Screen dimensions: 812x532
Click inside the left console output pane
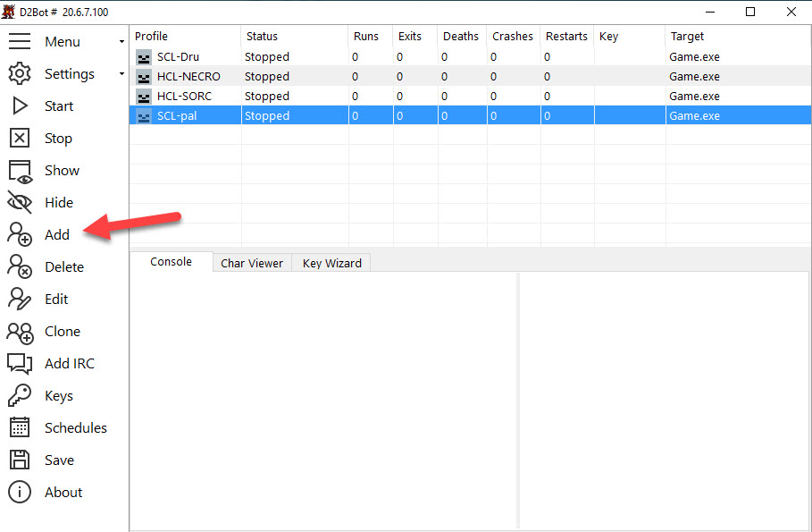coord(323,400)
